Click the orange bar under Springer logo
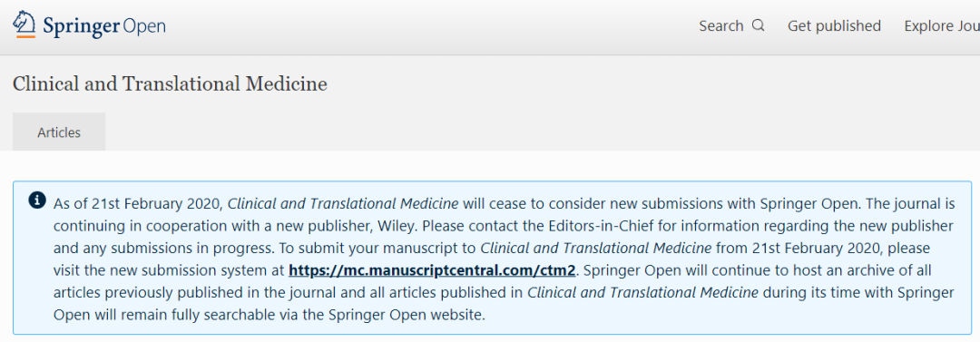Screen dimensions: 980x342 point(25,37)
